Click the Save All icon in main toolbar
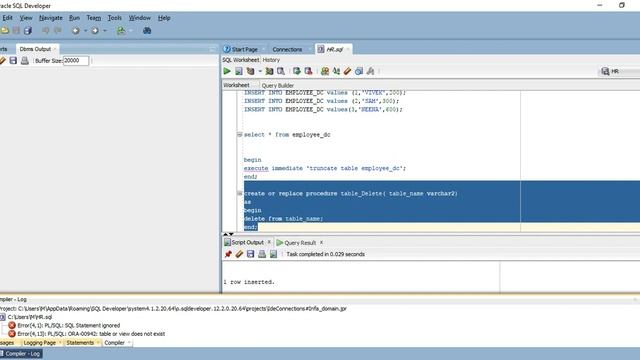This screenshot has width=640, height=360. coord(28,31)
